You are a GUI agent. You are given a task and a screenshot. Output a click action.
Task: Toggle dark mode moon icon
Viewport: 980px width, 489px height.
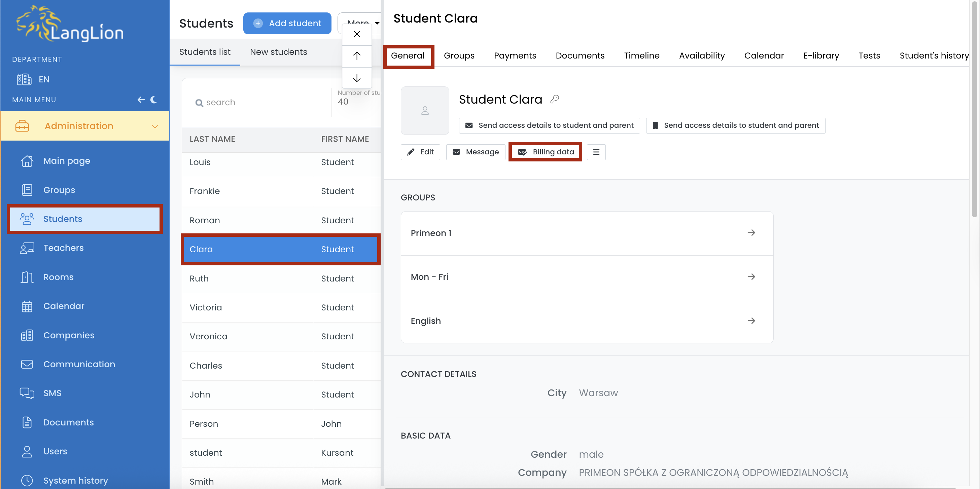[x=154, y=100]
